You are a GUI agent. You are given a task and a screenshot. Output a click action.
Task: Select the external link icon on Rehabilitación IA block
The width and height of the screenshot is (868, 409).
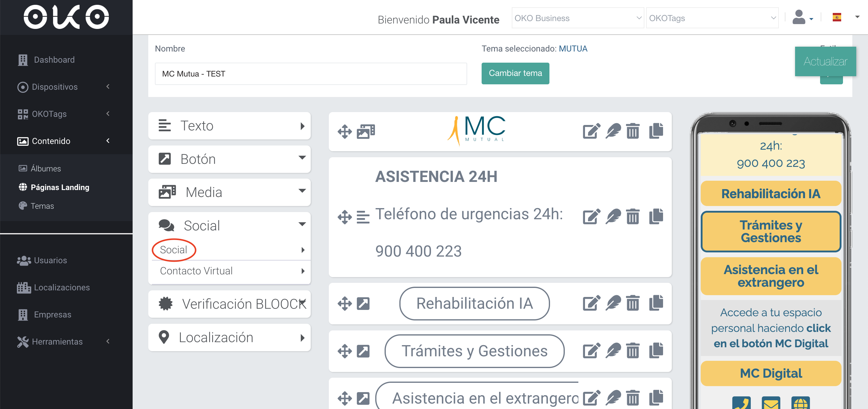coord(363,304)
